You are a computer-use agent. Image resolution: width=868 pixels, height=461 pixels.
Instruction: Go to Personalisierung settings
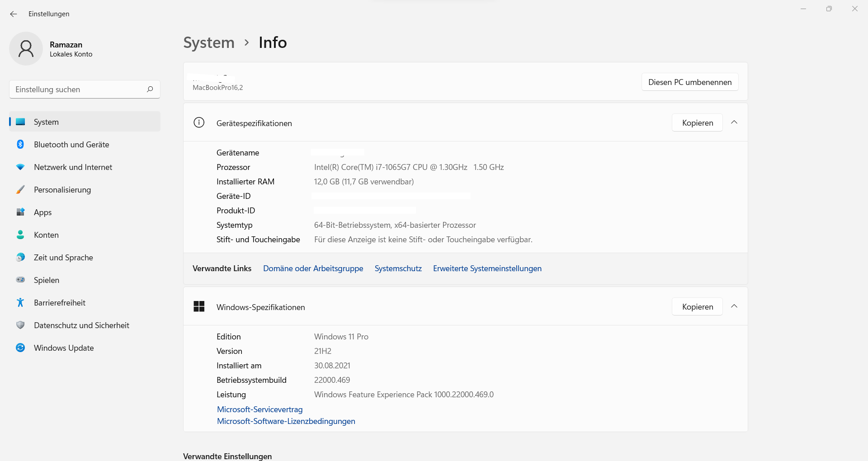tap(85, 189)
